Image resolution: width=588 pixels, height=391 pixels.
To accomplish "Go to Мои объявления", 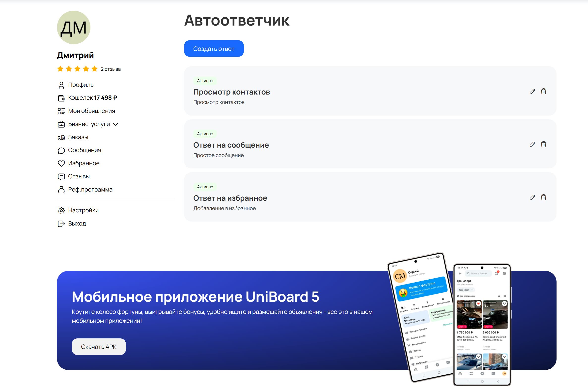I will pos(91,111).
